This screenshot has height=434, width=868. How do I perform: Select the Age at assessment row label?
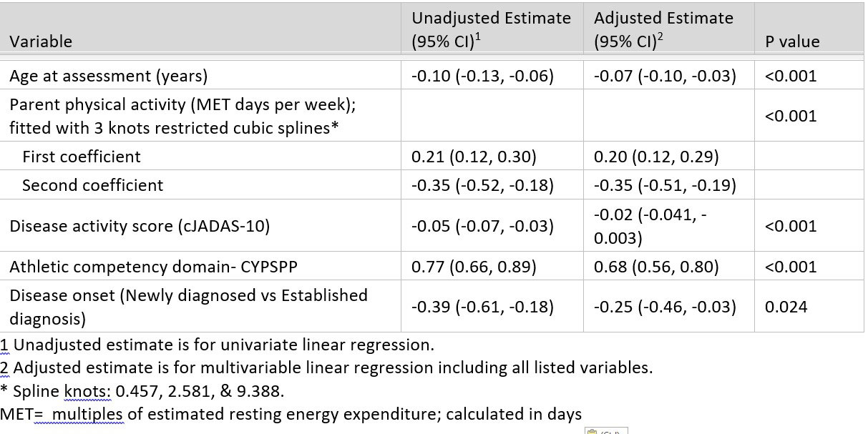pyautogui.click(x=108, y=76)
